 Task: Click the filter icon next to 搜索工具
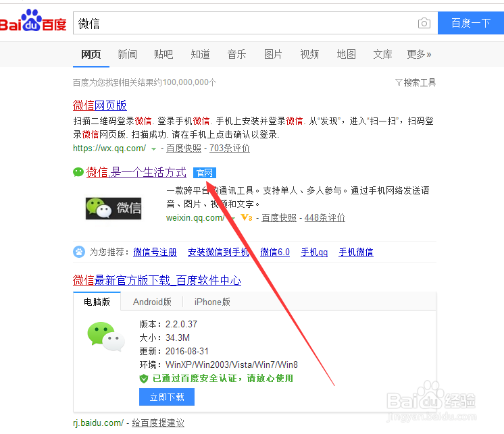(x=399, y=83)
